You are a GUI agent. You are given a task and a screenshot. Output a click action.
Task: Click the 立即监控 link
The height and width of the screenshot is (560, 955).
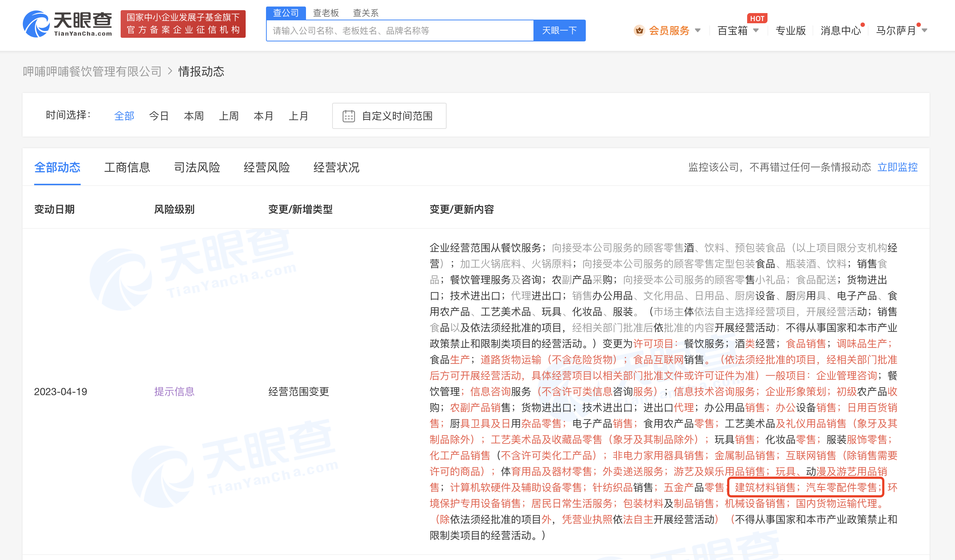(897, 167)
